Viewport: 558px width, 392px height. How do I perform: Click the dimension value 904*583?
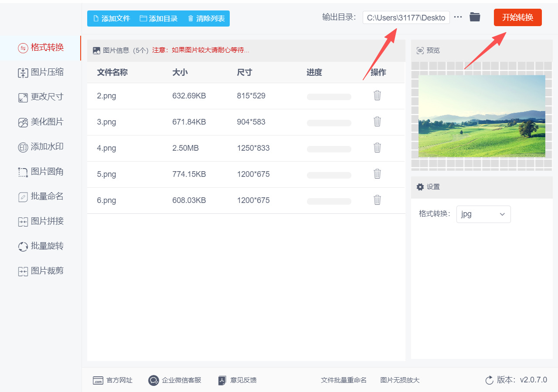[251, 122]
